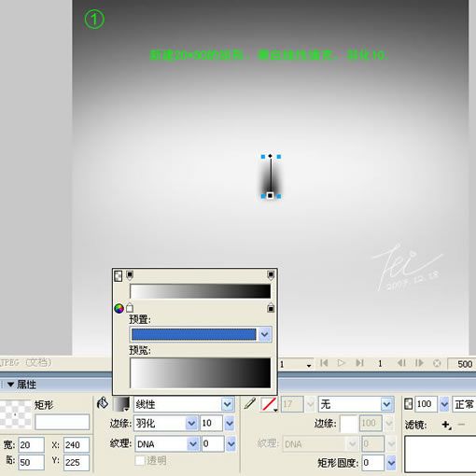Click the play animation button
Viewport: 476px width, 476px height.
(342, 363)
